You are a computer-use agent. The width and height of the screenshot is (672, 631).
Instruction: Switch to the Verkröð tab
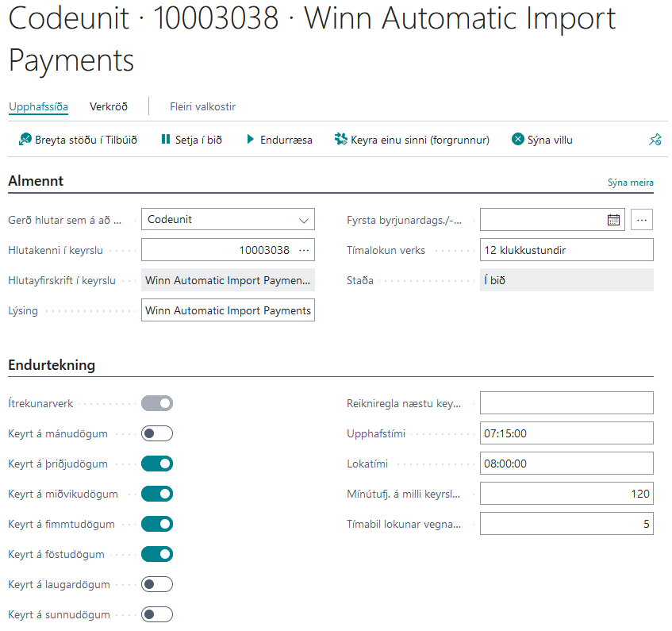[x=108, y=106]
